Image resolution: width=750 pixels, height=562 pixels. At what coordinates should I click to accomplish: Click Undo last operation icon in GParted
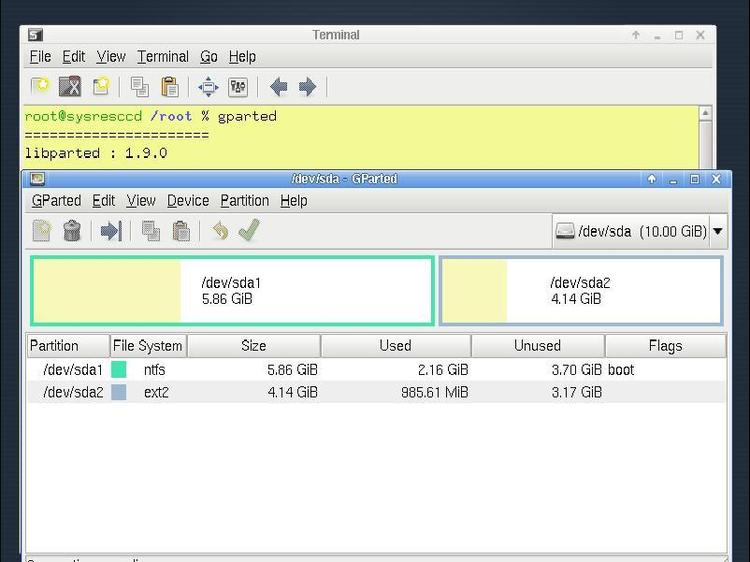click(220, 231)
